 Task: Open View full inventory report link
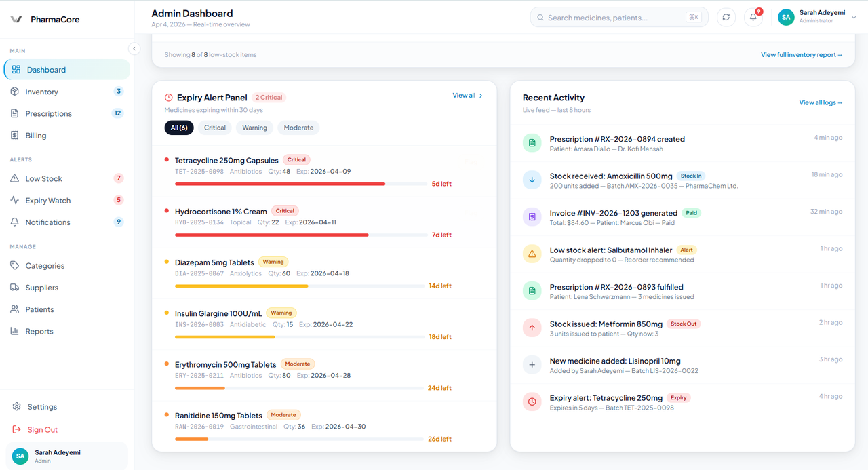pos(802,55)
